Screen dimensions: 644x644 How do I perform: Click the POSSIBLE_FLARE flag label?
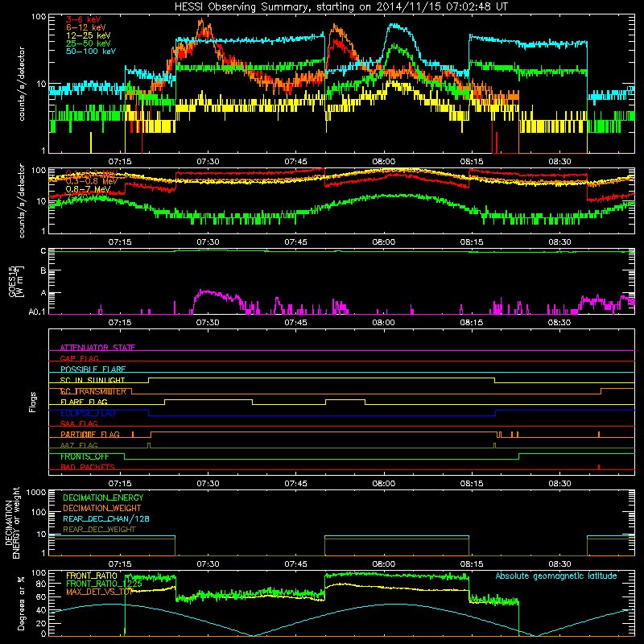click(x=93, y=369)
